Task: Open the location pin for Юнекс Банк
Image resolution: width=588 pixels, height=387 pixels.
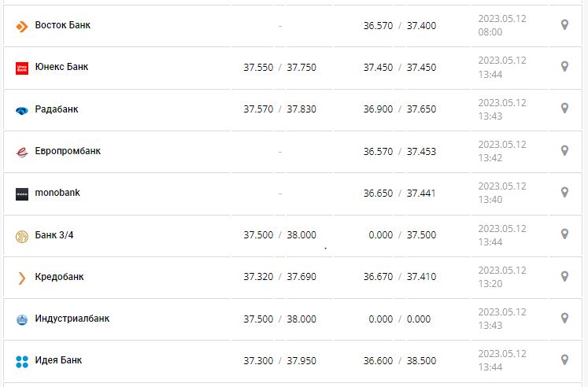Action: tap(564, 67)
